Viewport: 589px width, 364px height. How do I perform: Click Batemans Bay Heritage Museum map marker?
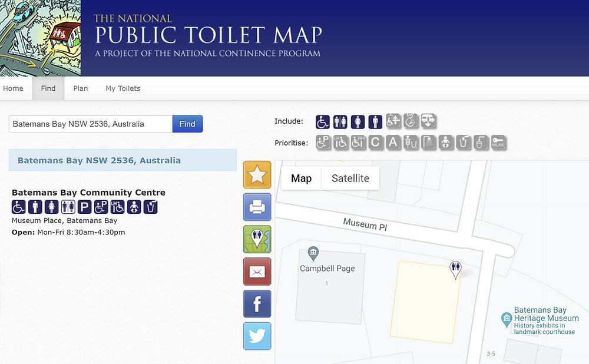pyautogui.click(x=507, y=320)
